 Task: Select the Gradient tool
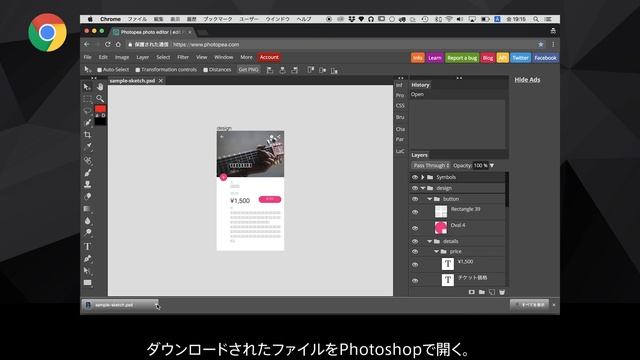coord(87,209)
